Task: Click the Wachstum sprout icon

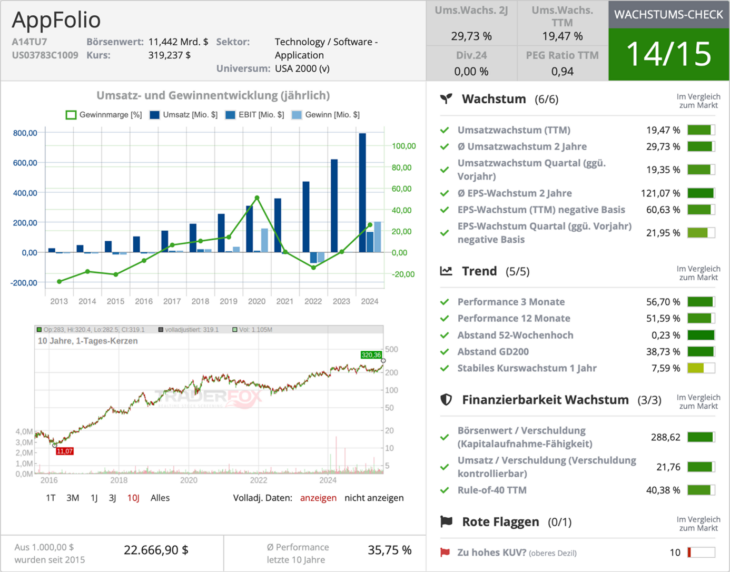Action: (x=446, y=99)
